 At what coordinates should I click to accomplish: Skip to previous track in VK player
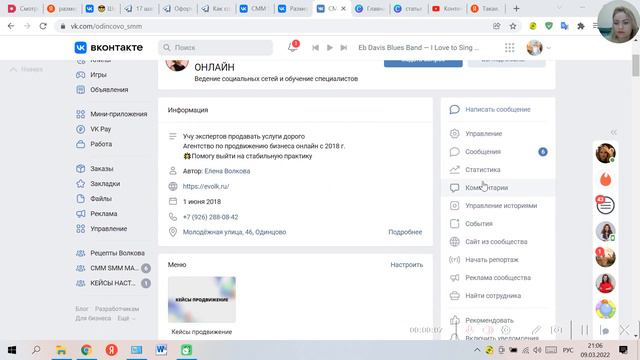[315, 48]
